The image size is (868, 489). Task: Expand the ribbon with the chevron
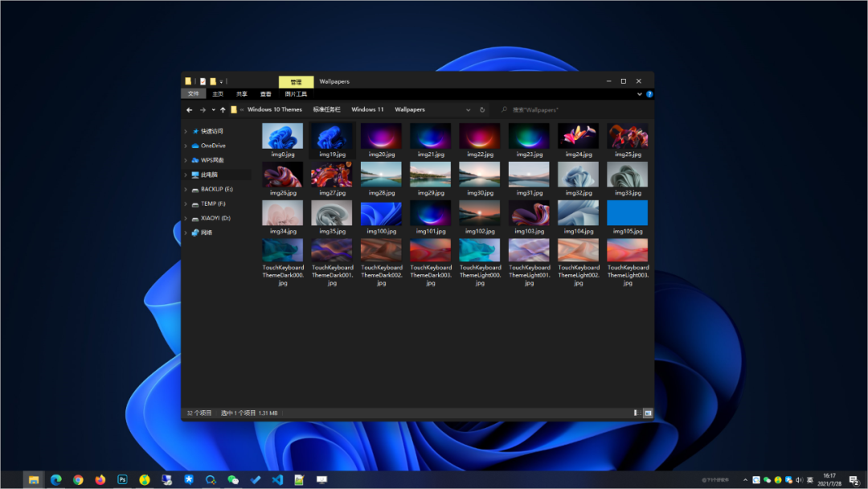tap(640, 94)
